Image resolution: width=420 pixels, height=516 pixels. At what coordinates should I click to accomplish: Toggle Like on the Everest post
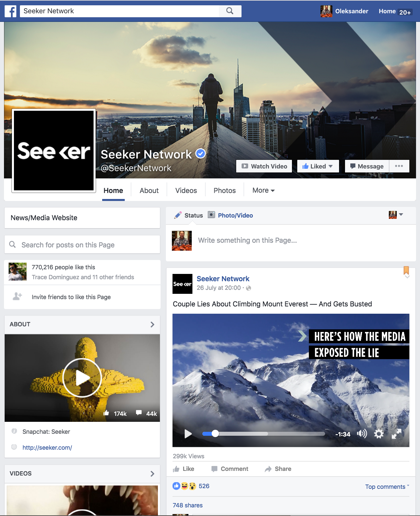click(184, 469)
